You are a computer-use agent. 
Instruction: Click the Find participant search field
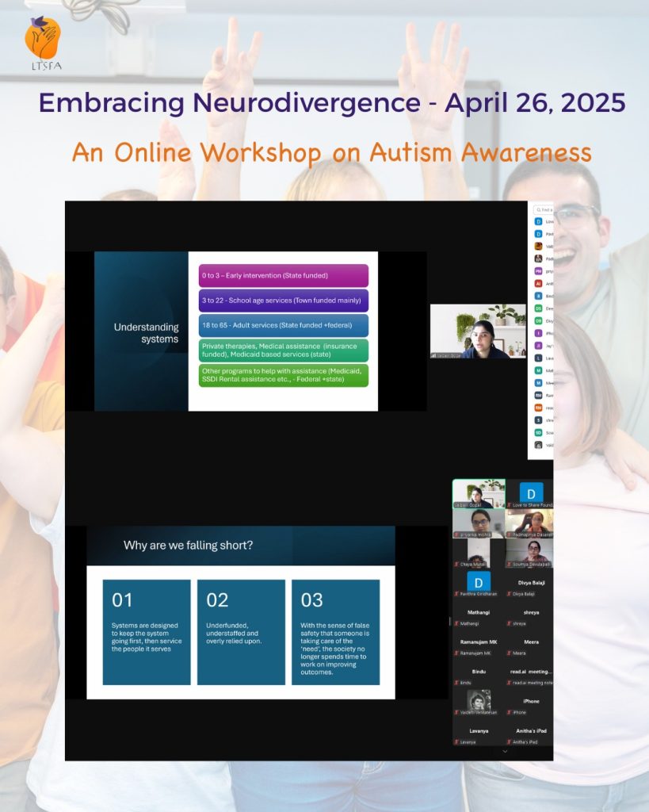point(544,209)
